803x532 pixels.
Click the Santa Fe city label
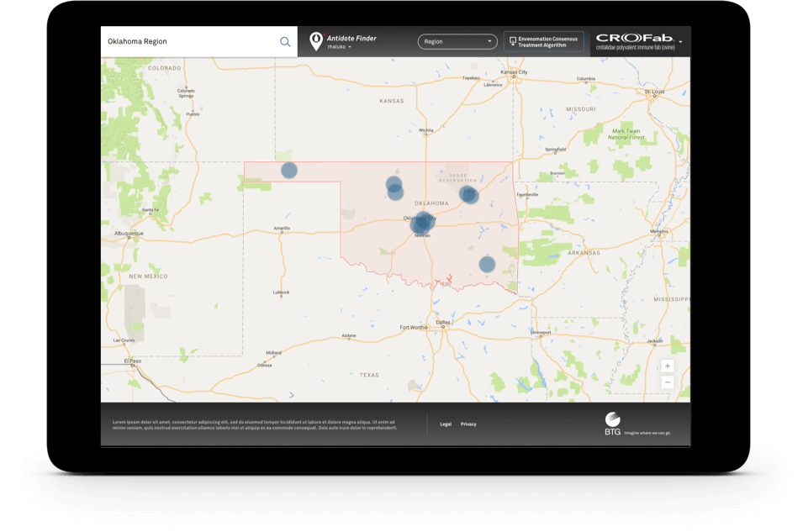click(x=151, y=210)
